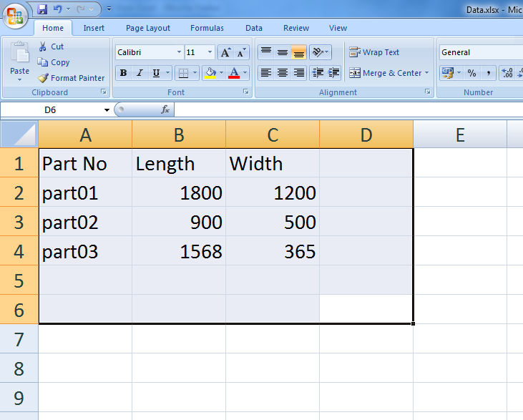Open the Font dialog launcher

click(246, 92)
